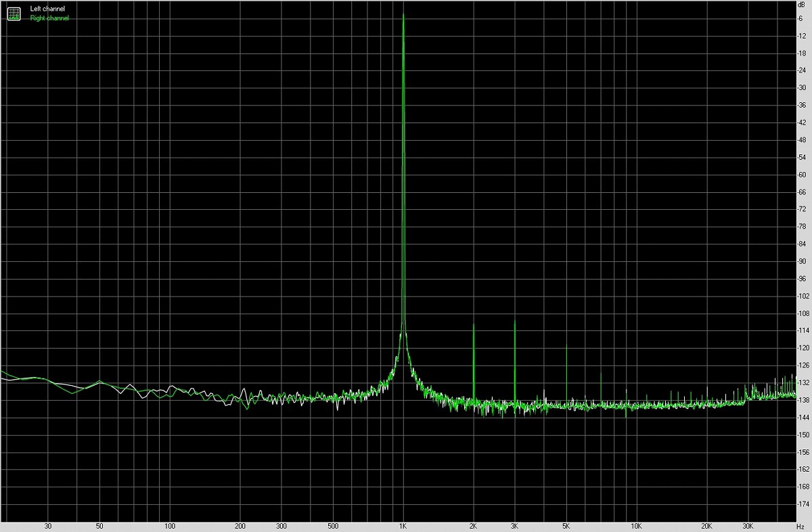The image size is (812, 532).
Task: Select the 2K frequency axis label
Action: (x=474, y=526)
